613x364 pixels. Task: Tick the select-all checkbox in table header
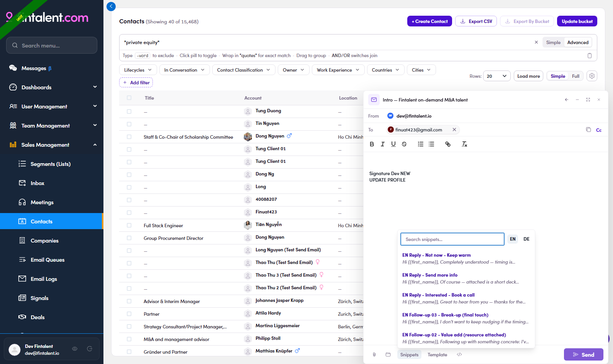[x=129, y=98]
